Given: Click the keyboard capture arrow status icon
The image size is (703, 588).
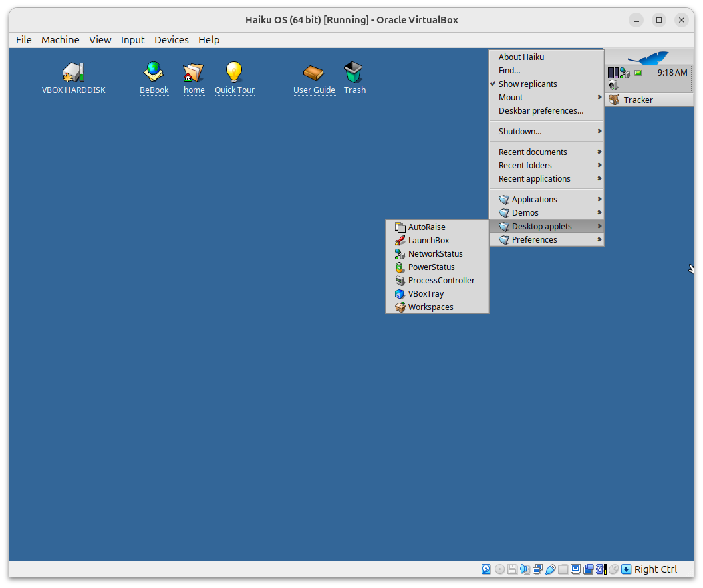Looking at the screenshot, I should point(627,569).
